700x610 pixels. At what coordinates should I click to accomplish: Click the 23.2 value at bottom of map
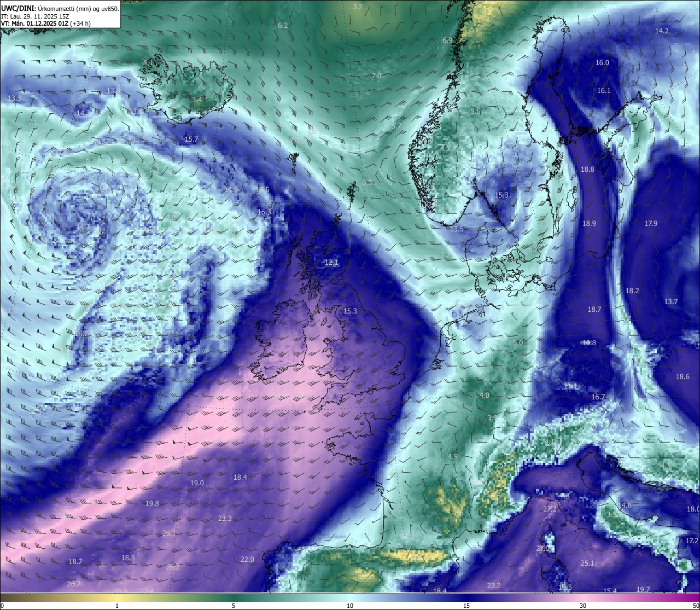pyautogui.click(x=494, y=586)
